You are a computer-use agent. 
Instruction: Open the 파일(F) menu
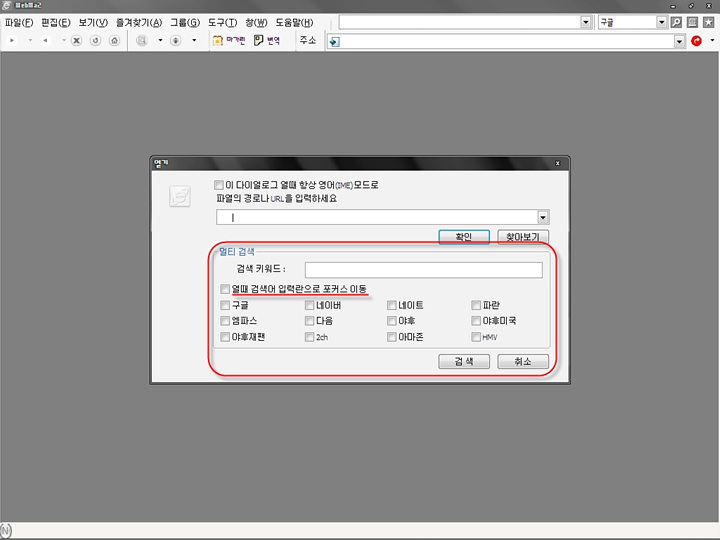point(21,22)
